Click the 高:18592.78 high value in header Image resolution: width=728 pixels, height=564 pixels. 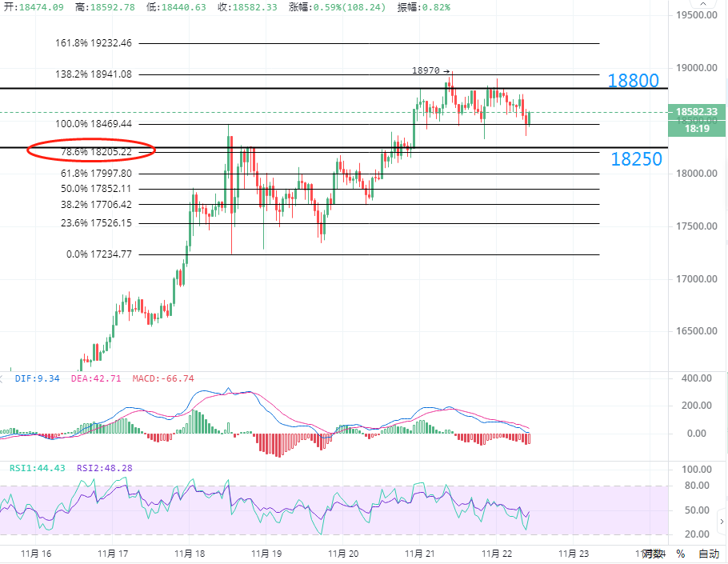105,7
